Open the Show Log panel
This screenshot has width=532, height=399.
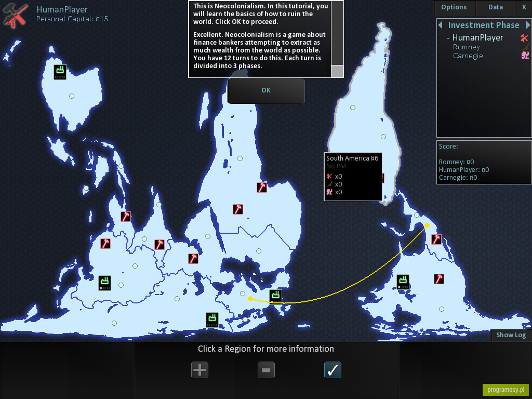(x=511, y=335)
